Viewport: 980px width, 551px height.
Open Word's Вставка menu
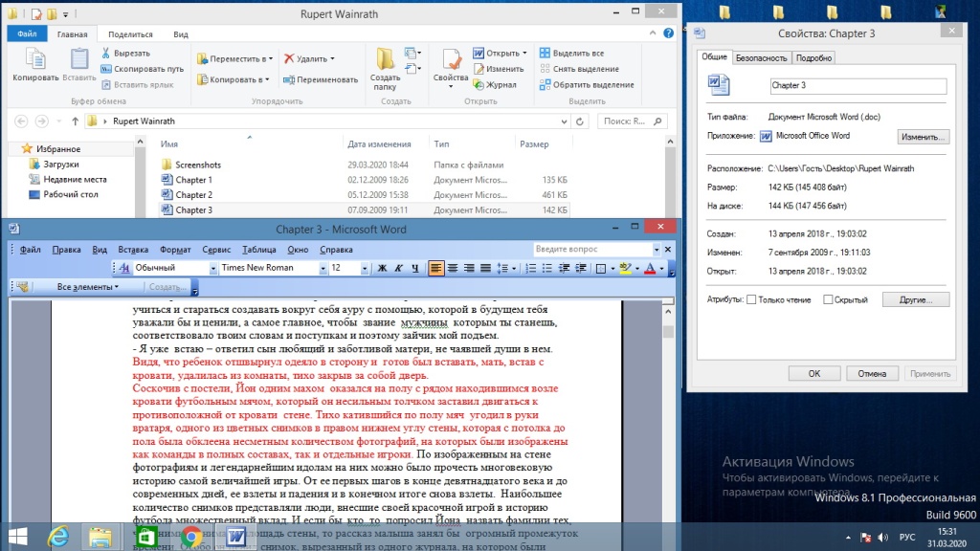point(133,250)
